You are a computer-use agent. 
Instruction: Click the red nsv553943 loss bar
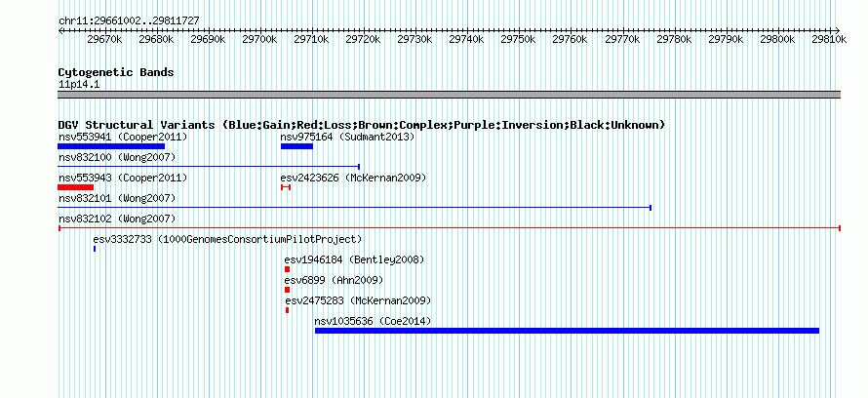(x=75, y=187)
